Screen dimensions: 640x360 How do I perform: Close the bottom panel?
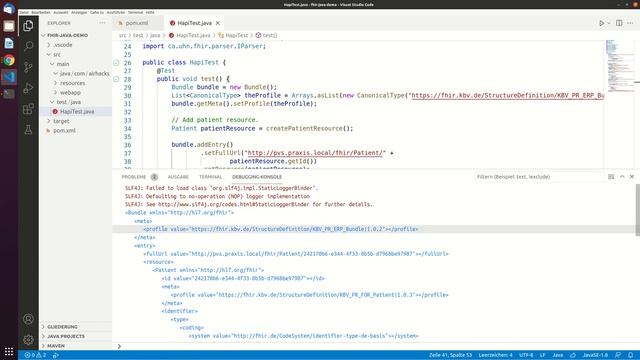point(632,177)
